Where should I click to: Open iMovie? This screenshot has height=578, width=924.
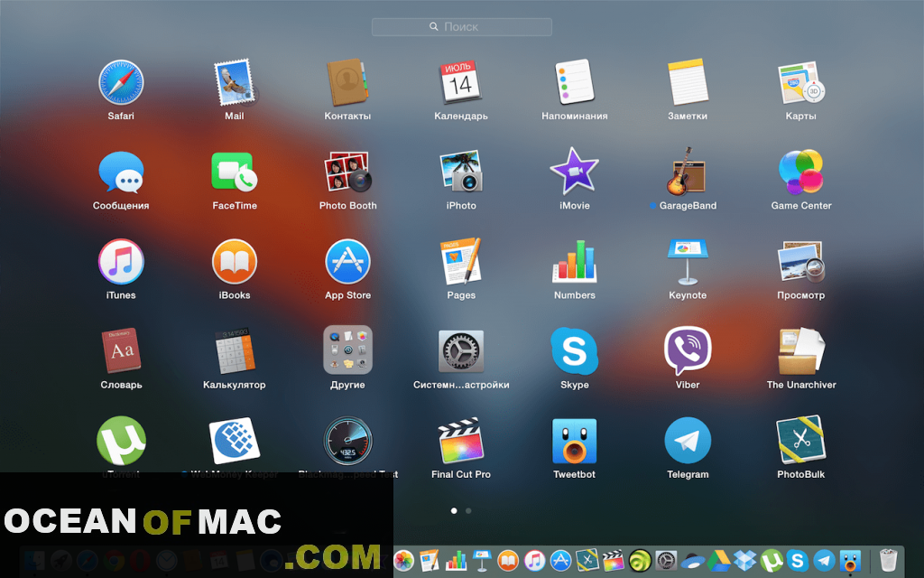575,172
